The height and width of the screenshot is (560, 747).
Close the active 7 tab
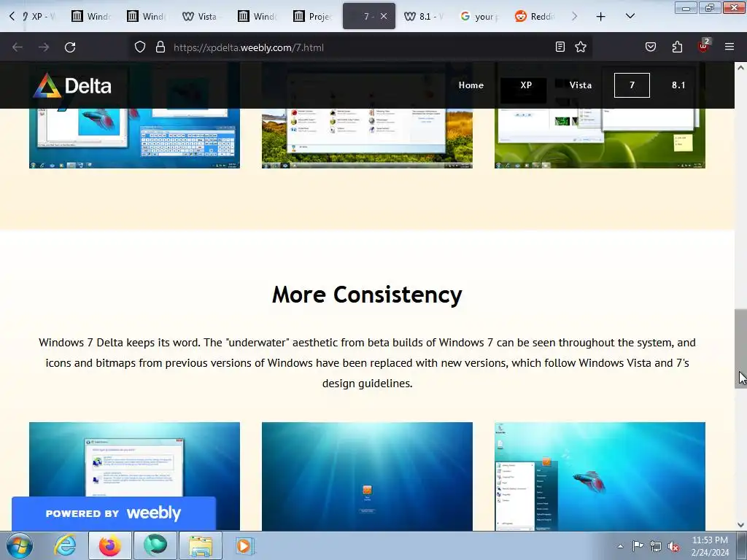(384, 16)
